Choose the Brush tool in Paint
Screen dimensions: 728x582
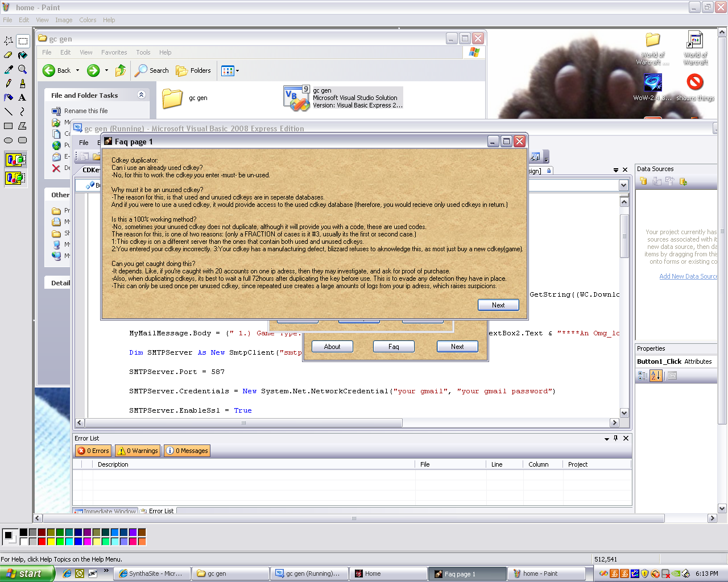pos(23,84)
